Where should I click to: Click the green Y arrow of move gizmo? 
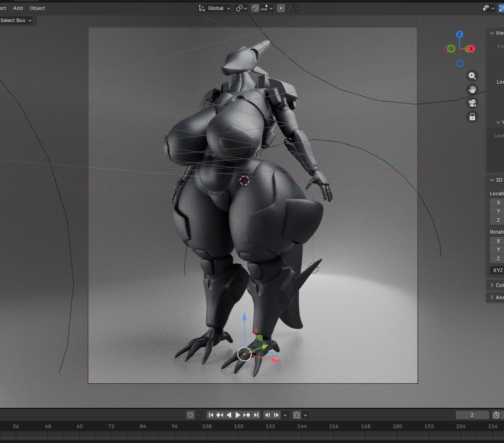point(265,347)
